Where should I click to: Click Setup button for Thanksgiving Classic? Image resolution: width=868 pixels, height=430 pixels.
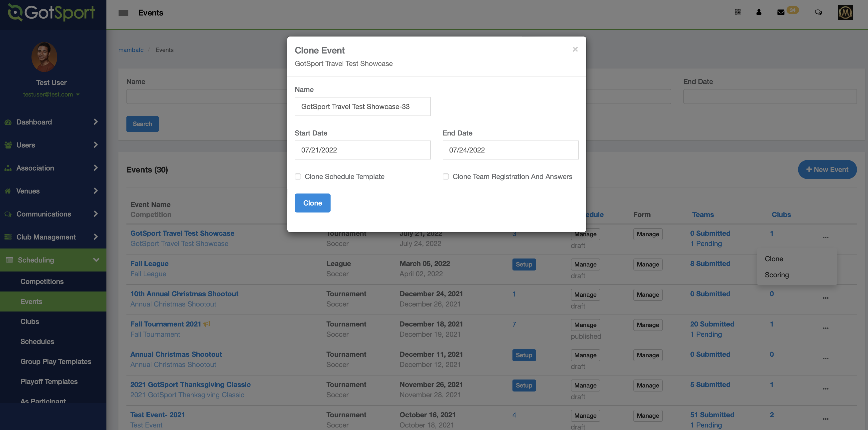click(x=524, y=385)
